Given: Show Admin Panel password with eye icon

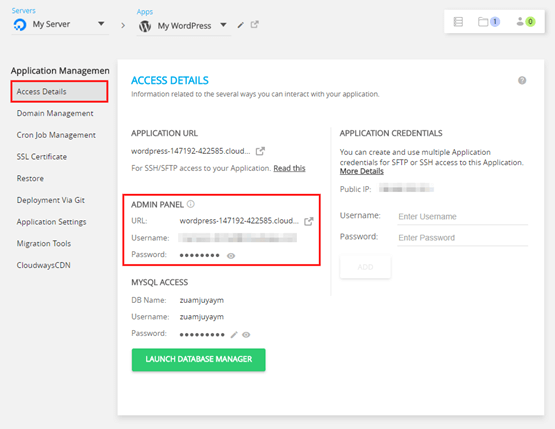Looking at the screenshot, I should coord(231,256).
